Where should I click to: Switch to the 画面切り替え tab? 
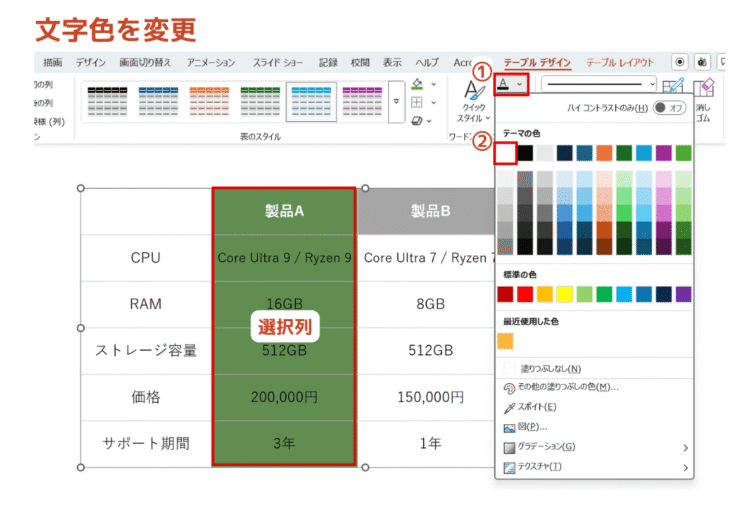145,62
